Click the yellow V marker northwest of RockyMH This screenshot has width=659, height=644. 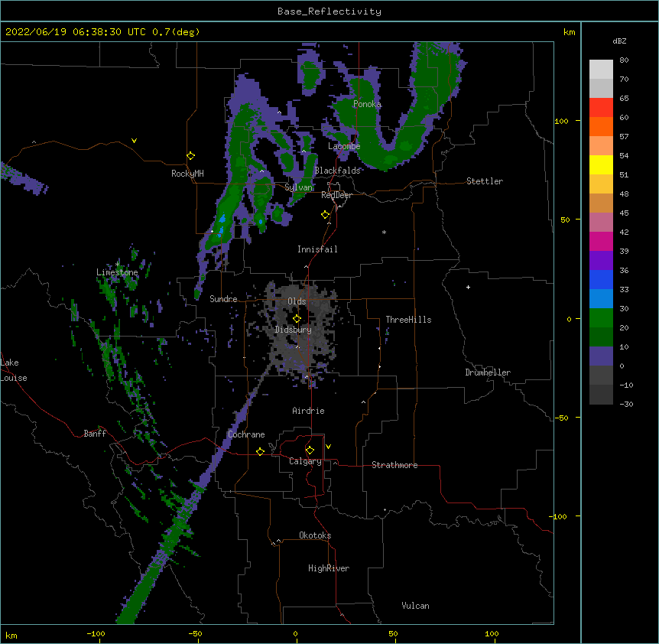[x=134, y=141]
